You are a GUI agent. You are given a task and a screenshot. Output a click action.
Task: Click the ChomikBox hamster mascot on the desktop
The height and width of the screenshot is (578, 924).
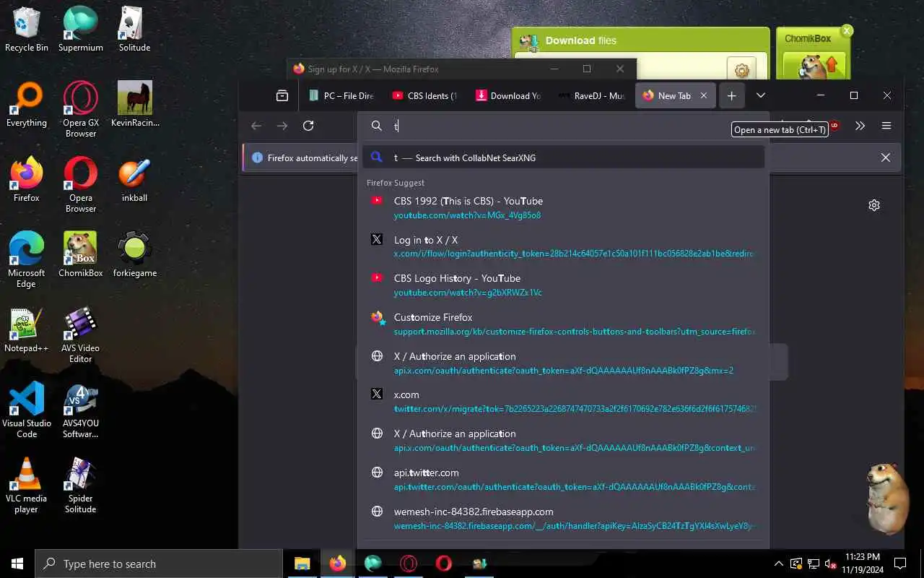[886, 499]
